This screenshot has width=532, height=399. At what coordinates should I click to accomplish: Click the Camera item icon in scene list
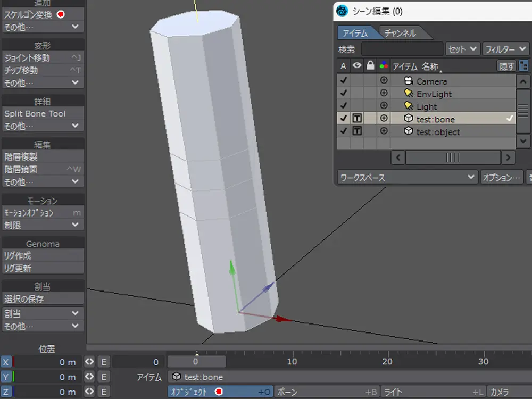[409, 81]
